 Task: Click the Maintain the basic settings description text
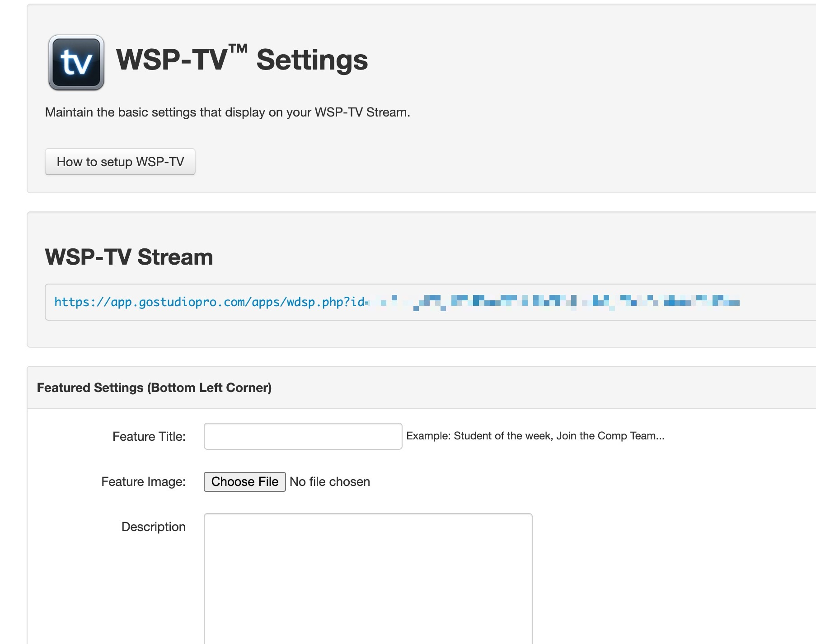pos(228,112)
